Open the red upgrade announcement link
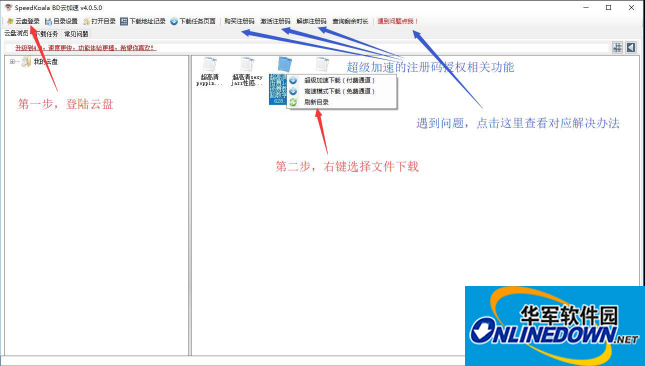Image resolution: width=645 pixels, height=366 pixels. point(85,48)
